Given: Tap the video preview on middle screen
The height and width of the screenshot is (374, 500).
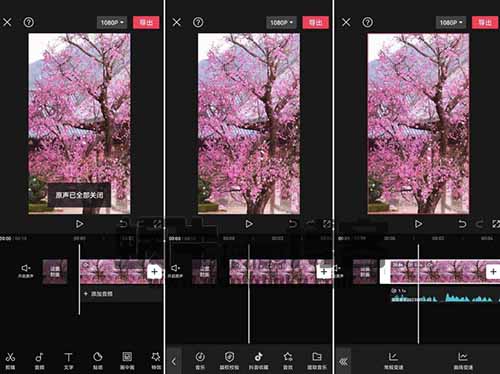Looking at the screenshot, I should click(x=249, y=123).
